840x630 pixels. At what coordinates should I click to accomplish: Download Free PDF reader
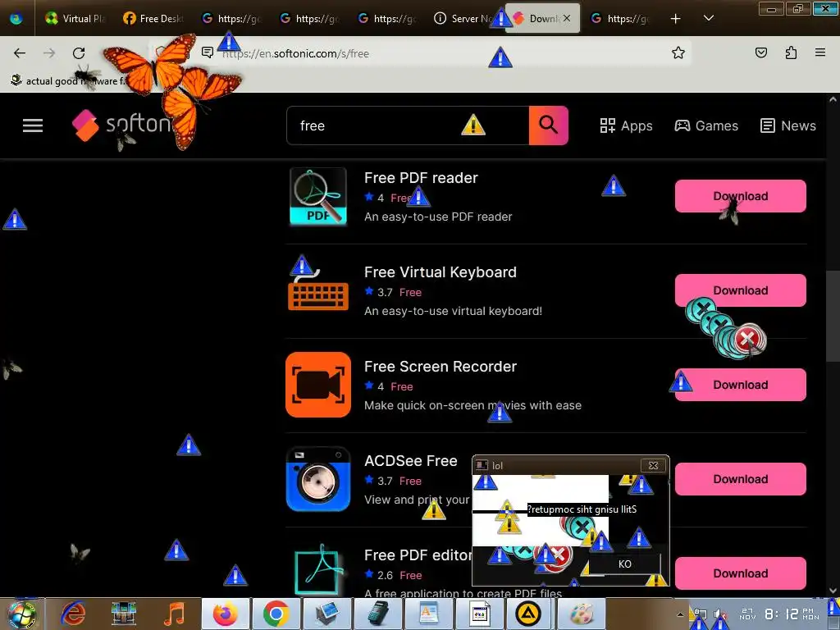point(741,196)
